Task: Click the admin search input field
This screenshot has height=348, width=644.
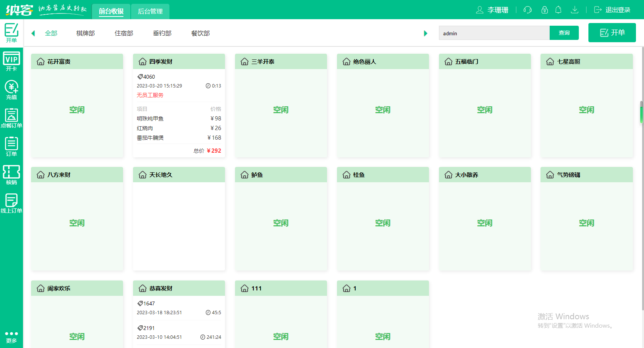Action: click(x=494, y=33)
